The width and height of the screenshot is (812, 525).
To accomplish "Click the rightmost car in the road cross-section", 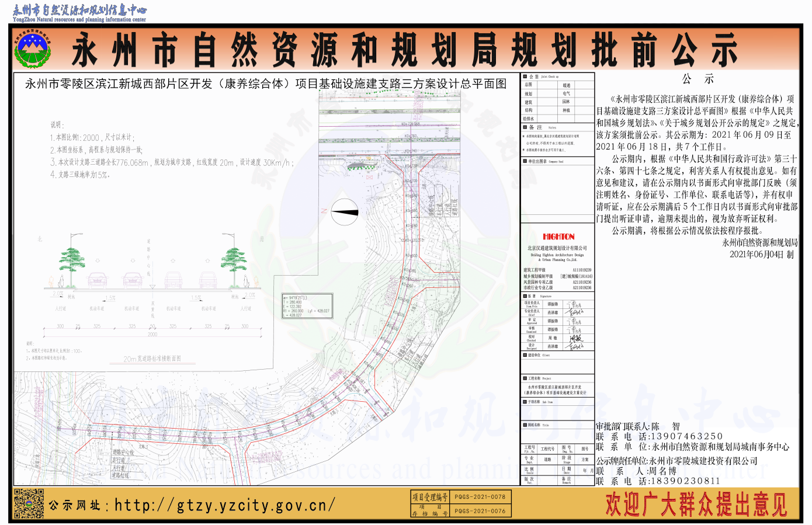I will (x=208, y=281).
